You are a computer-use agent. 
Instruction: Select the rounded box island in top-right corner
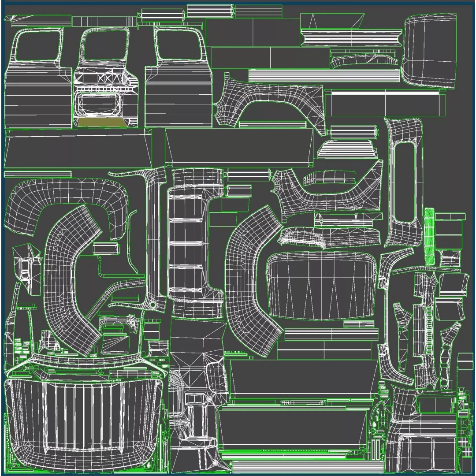pyautogui.click(x=429, y=52)
